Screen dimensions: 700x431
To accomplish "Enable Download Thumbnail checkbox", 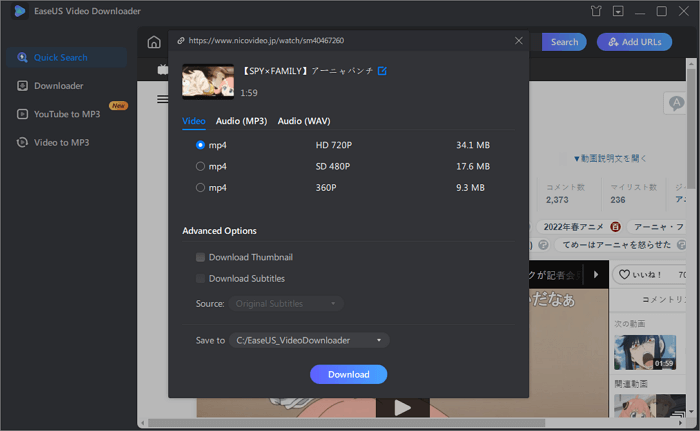I will click(200, 257).
